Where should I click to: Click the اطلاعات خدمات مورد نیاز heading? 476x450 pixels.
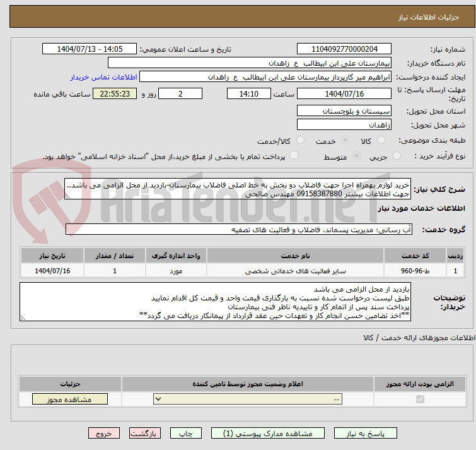coord(421,208)
